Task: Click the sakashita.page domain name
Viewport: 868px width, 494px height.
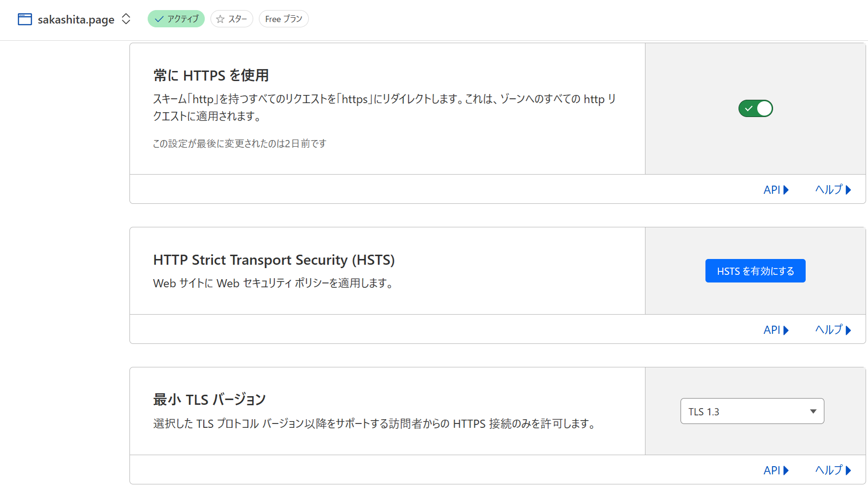Action: tap(76, 20)
